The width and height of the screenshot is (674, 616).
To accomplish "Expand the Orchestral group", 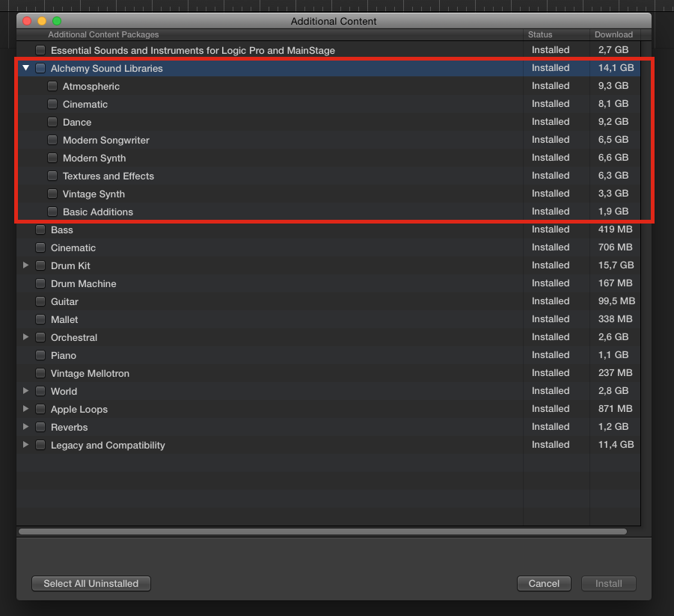I will (25, 337).
